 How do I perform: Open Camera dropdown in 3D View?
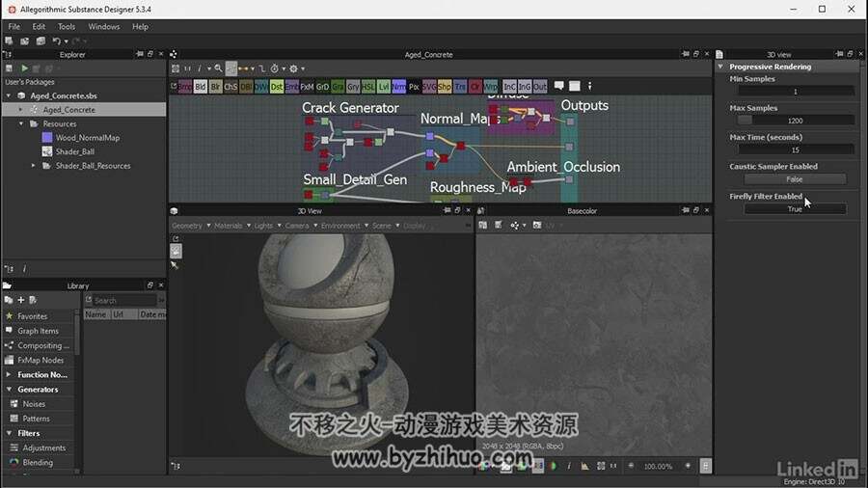[x=301, y=226]
